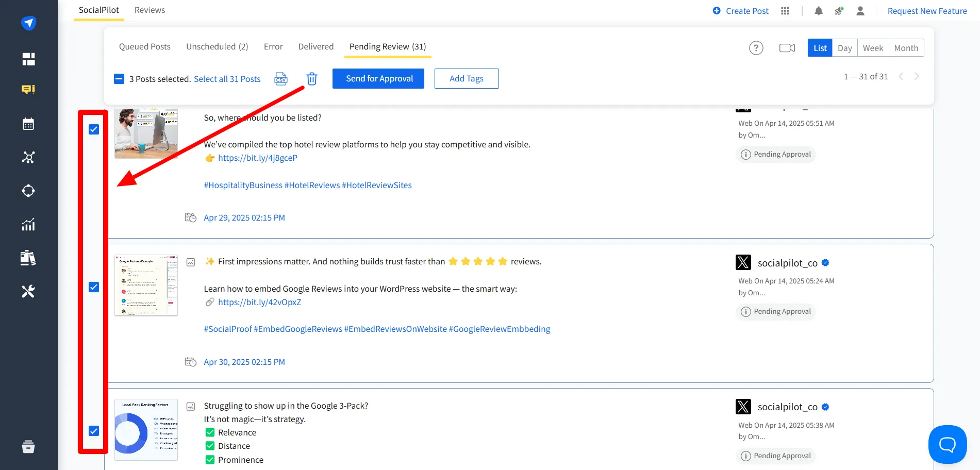This screenshot has height=470, width=980.
Task: Open the Google Reviews Example thumbnail
Action: point(146,285)
